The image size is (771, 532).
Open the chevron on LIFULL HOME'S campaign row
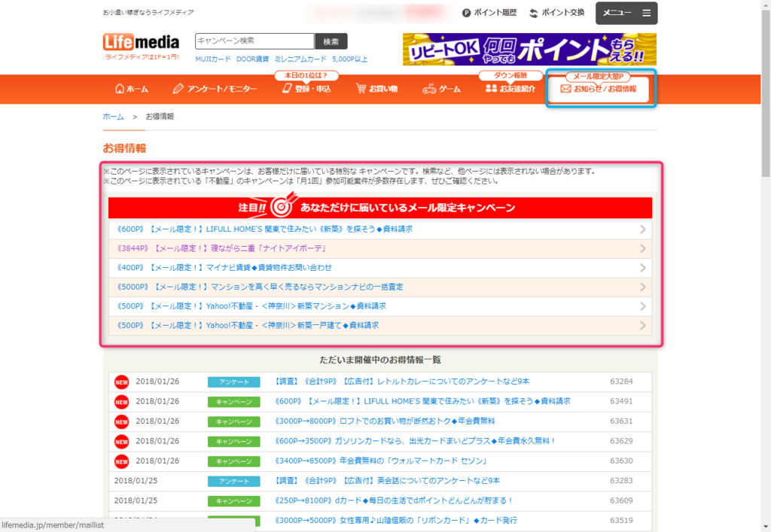[643, 230]
